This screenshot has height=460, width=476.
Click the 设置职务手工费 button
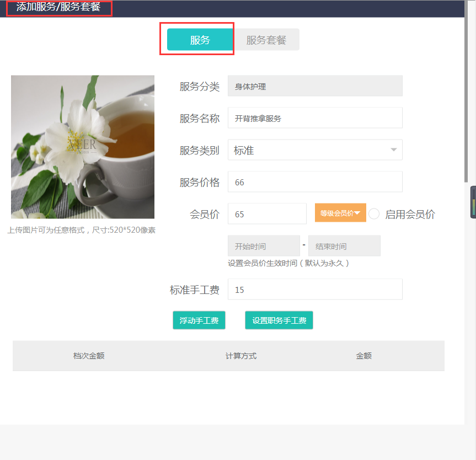pos(279,320)
